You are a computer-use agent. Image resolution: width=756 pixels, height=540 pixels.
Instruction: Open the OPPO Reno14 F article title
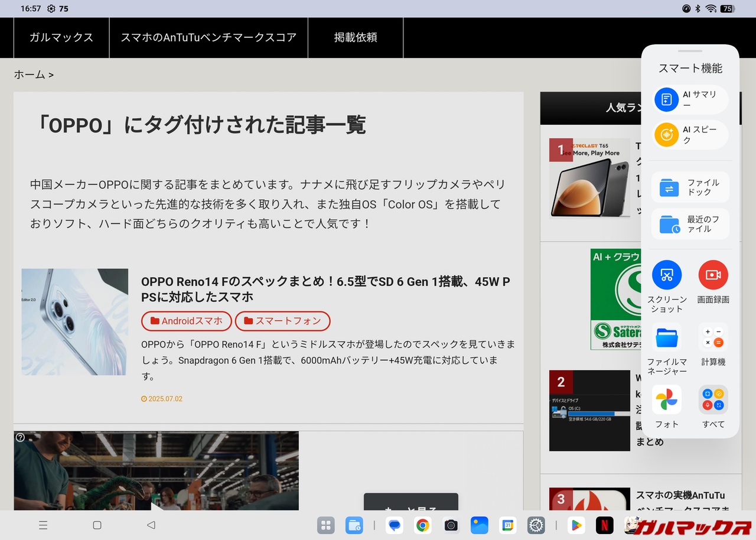click(325, 289)
